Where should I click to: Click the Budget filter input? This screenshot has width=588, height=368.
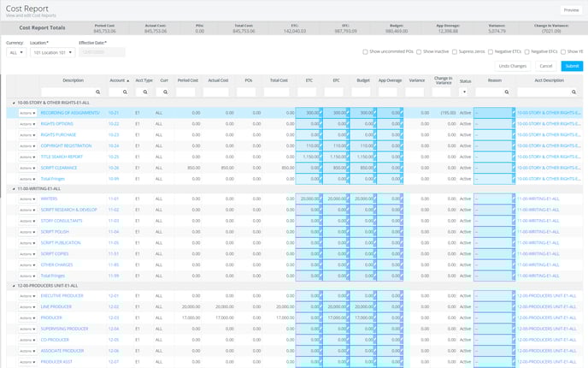click(x=362, y=92)
